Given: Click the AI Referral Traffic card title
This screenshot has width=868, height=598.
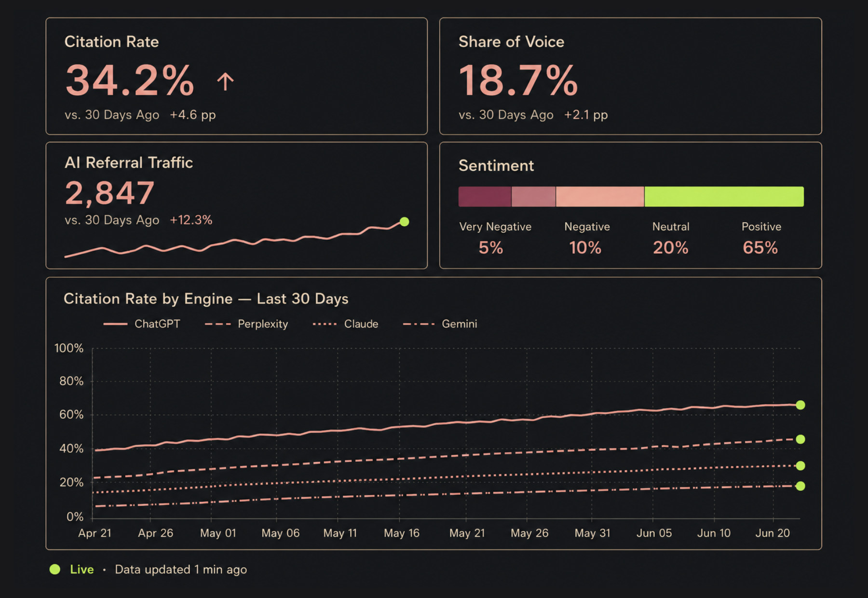Looking at the screenshot, I should [x=129, y=163].
